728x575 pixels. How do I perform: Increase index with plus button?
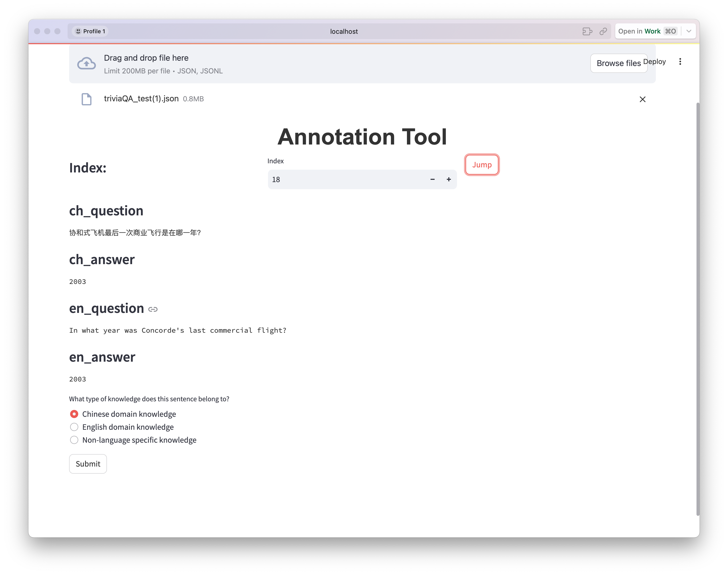[x=449, y=180]
